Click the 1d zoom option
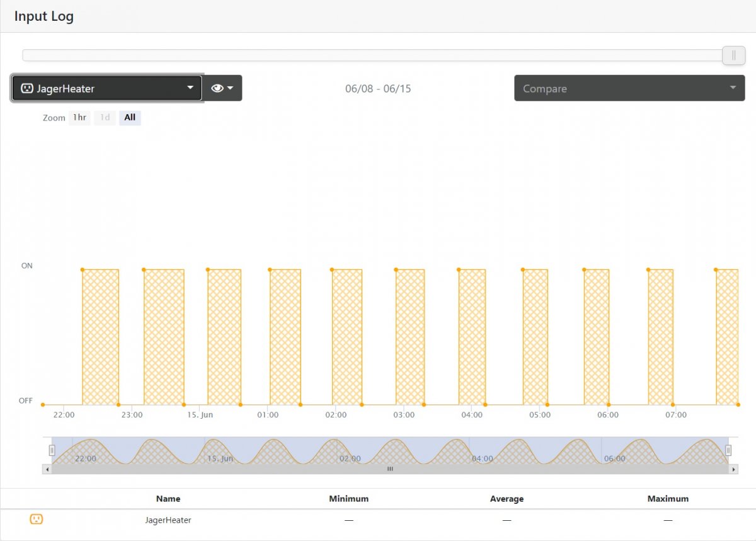Screen dimensions: 756x541 tap(105, 118)
